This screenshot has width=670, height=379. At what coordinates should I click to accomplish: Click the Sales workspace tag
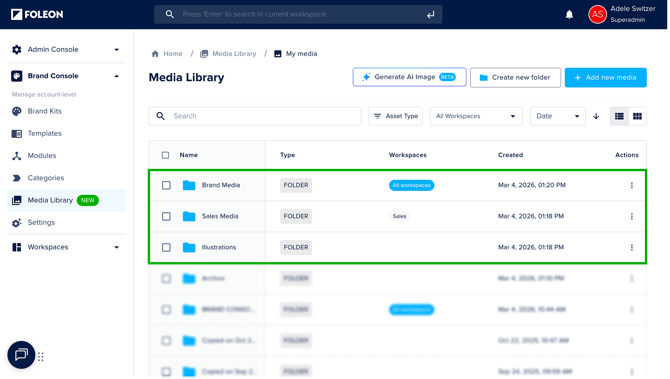coord(400,217)
